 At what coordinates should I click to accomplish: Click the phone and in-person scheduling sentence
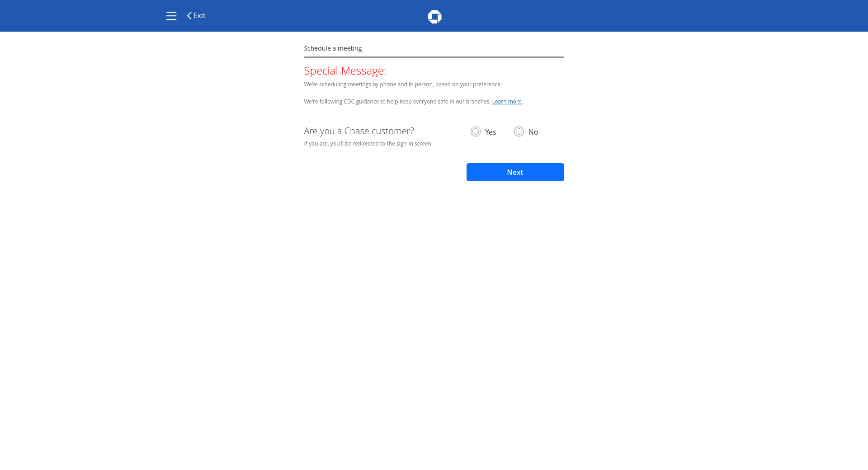pos(402,85)
